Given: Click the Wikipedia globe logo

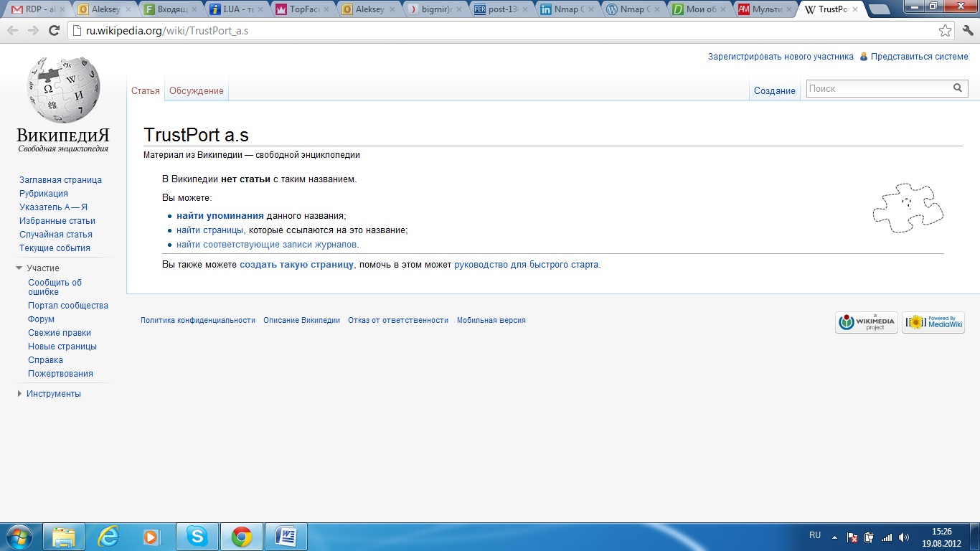Looking at the screenshot, I should [x=63, y=90].
